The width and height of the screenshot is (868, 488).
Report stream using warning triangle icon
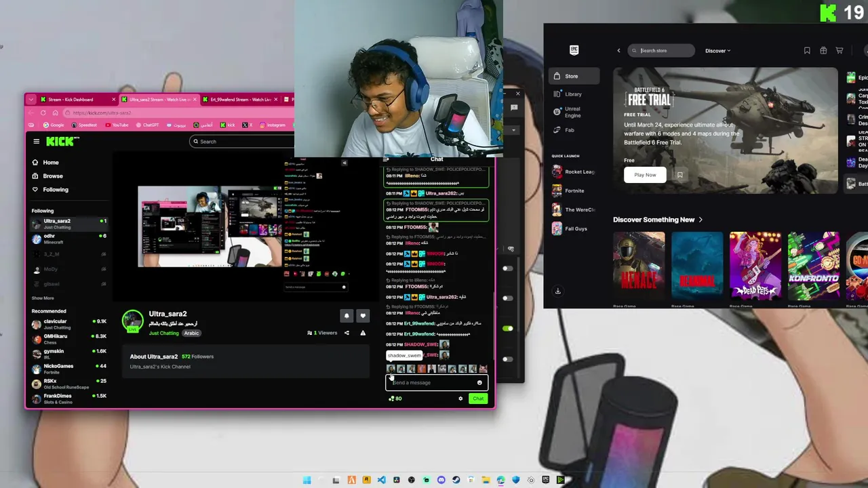[363, 333]
